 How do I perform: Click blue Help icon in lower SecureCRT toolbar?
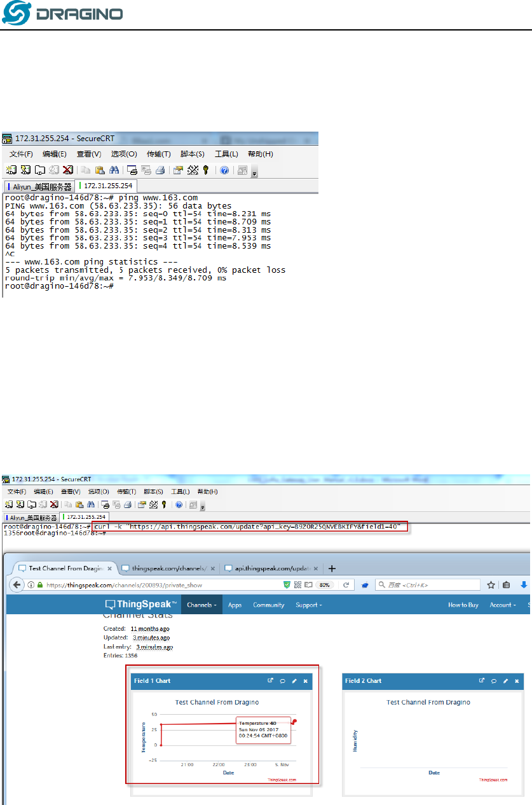pos(179,504)
